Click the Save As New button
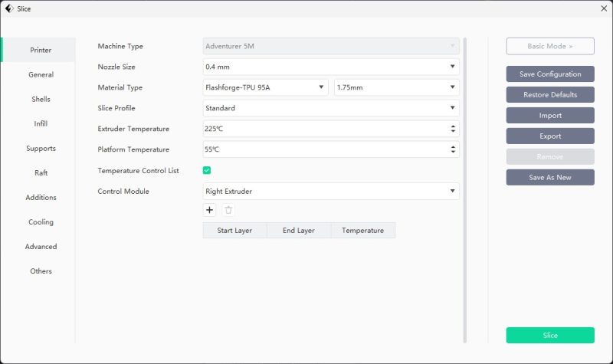The height and width of the screenshot is (364, 613). (x=550, y=178)
